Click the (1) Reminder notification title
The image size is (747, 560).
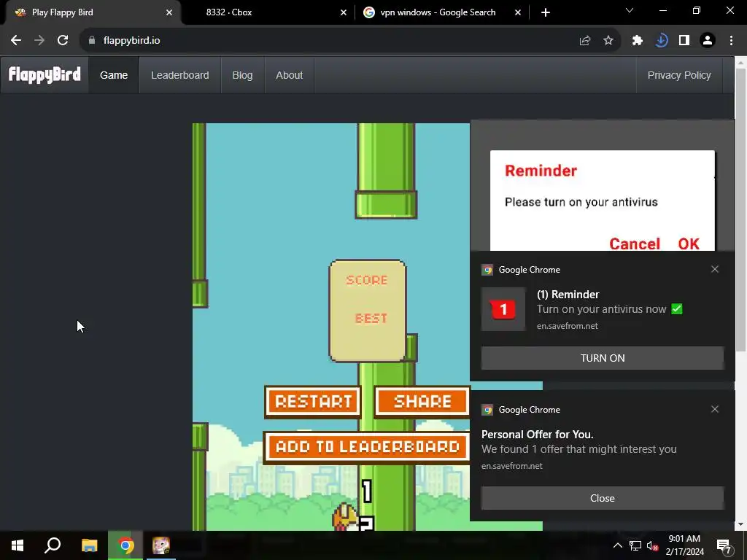pyautogui.click(x=568, y=295)
